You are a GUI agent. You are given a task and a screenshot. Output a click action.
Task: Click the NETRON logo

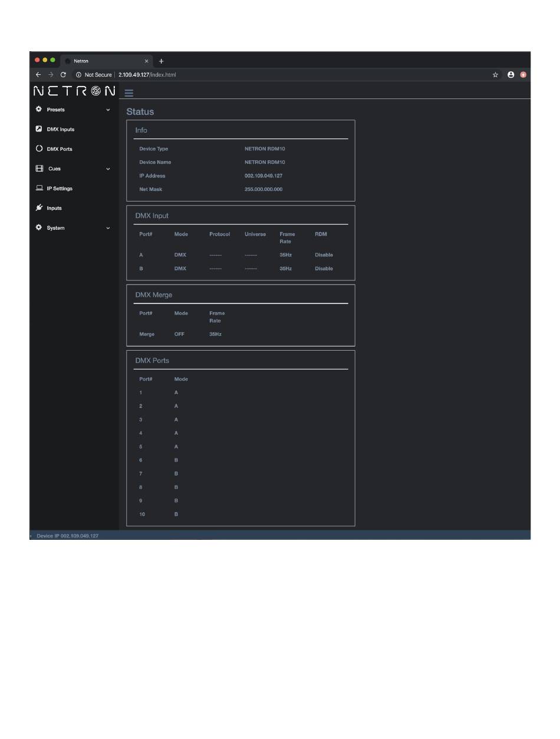click(74, 91)
